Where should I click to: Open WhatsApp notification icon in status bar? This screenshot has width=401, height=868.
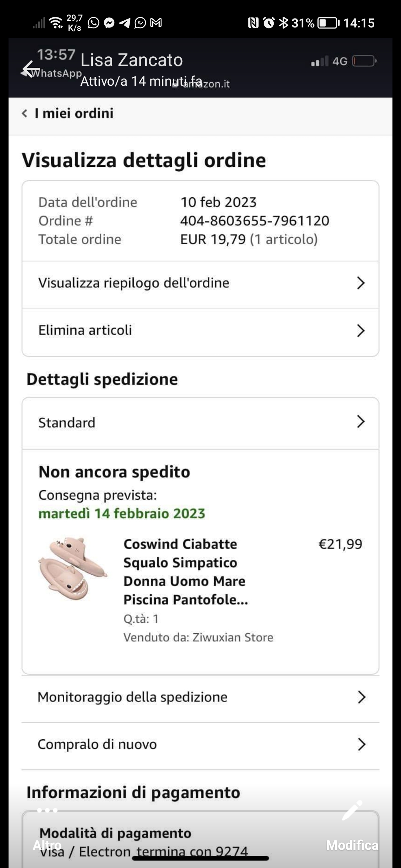(94, 23)
